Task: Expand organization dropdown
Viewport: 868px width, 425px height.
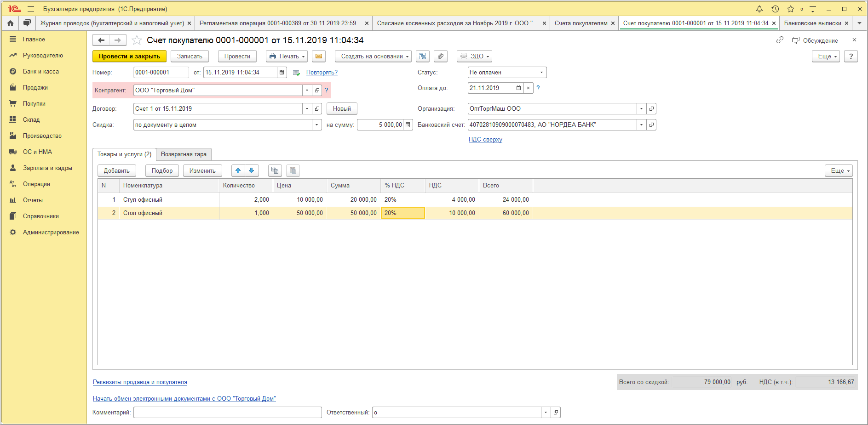Action: point(641,109)
